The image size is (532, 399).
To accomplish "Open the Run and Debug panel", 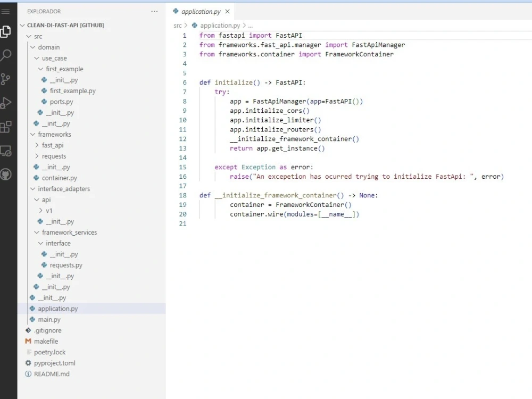I will [7, 104].
